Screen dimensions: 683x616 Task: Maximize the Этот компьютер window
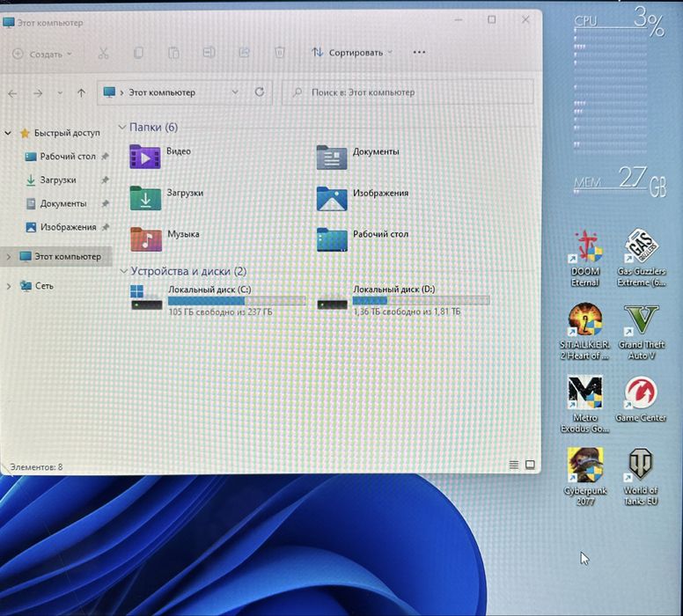(x=492, y=19)
